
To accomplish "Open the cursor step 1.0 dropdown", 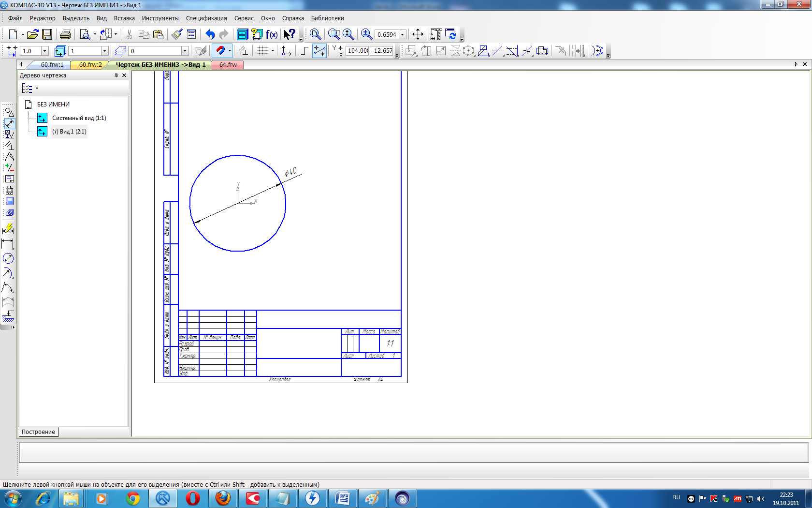I will [x=44, y=51].
